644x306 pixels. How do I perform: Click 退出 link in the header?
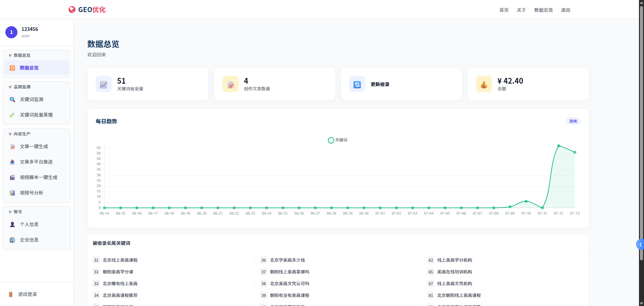coord(566,10)
